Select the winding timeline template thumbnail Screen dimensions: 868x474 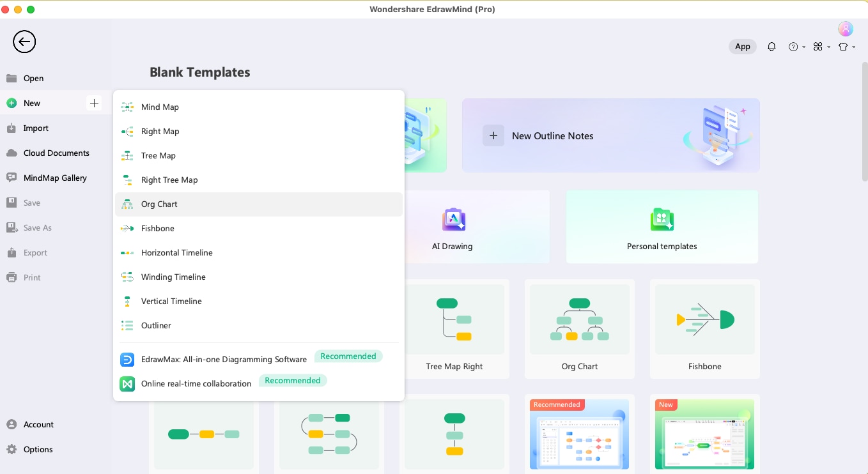(x=329, y=434)
